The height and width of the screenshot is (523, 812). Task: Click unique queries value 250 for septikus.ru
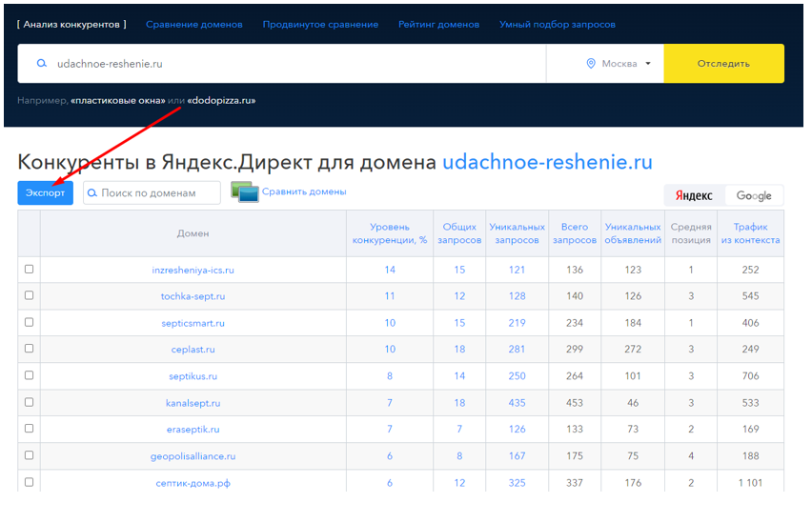coord(517,376)
